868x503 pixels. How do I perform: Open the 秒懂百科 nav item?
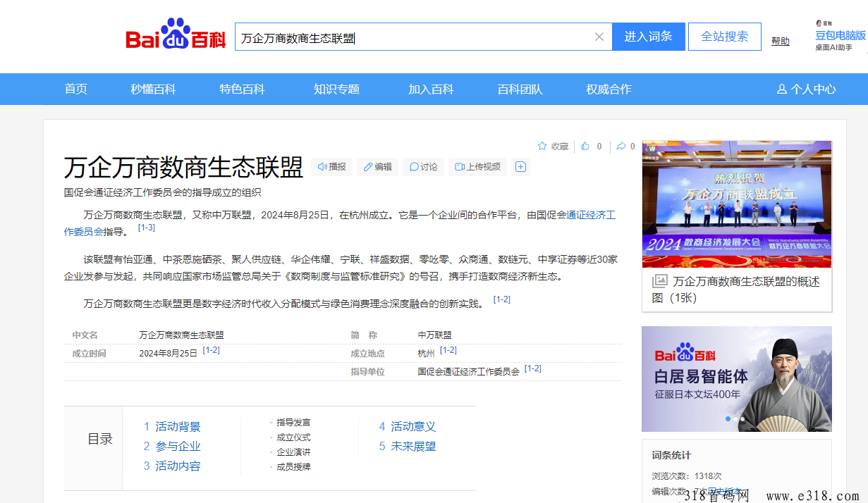click(153, 89)
